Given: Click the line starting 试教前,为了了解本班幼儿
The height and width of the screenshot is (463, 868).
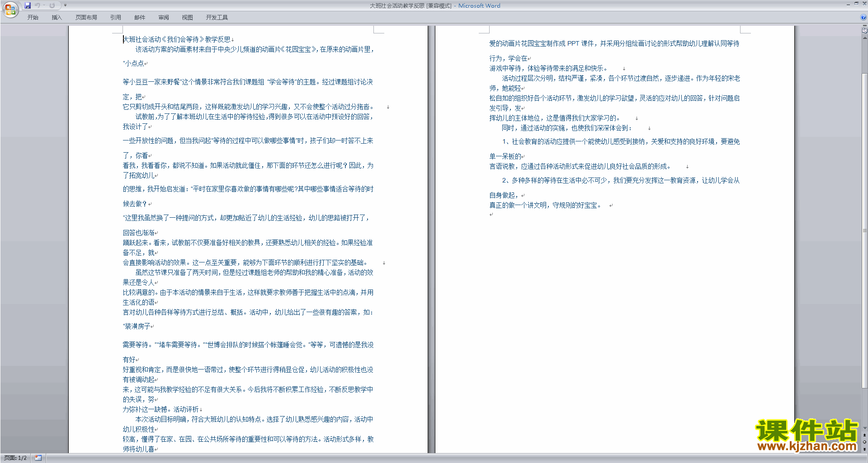Looking at the screenshot, I should [255, 117].
